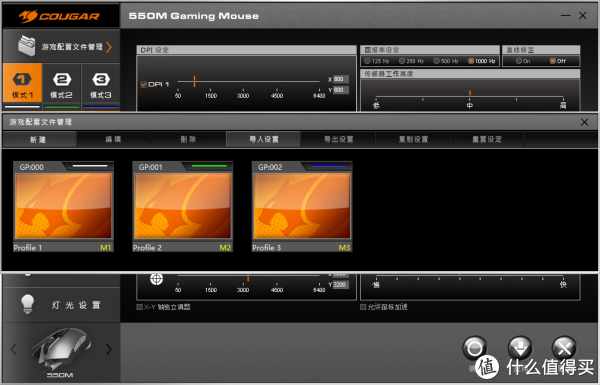Click 导出设置 export settings tab
The height and width of the screenshot is (385, 600).
(x=338, y=139)
